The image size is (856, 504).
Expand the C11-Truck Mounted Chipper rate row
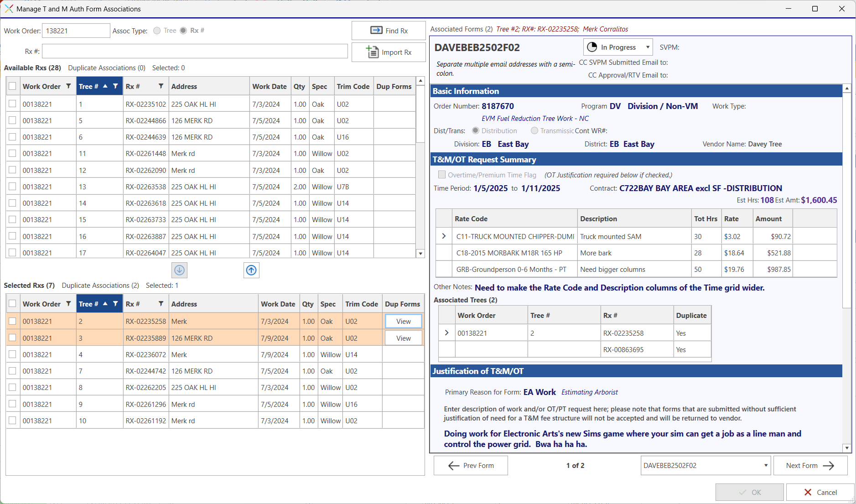(444, 236)
